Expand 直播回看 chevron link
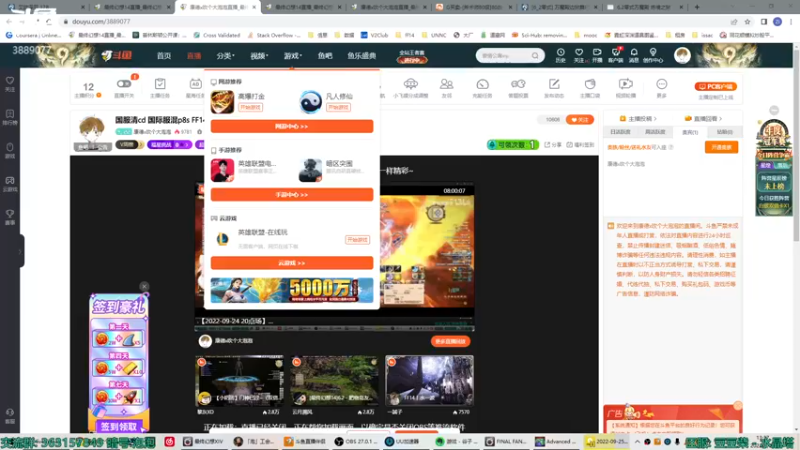This screenshot has height=450, width=800. click(703, 118)
